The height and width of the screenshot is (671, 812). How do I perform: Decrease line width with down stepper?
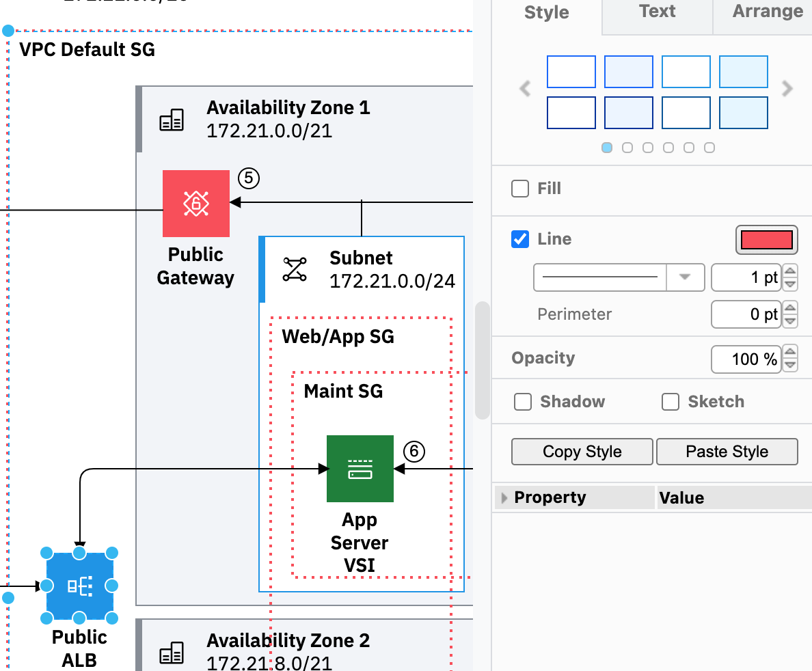tap(790, 284)
